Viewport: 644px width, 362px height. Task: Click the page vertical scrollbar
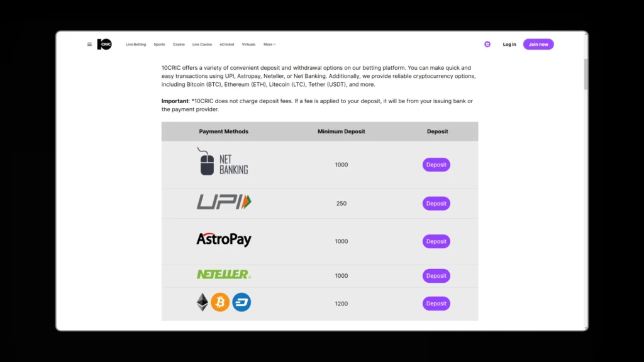point(586,74)
